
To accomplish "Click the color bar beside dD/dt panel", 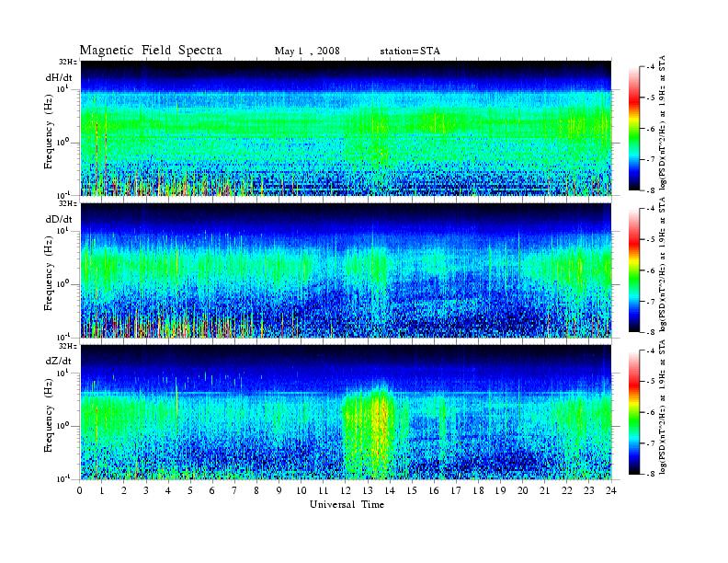I will (634, 270).
